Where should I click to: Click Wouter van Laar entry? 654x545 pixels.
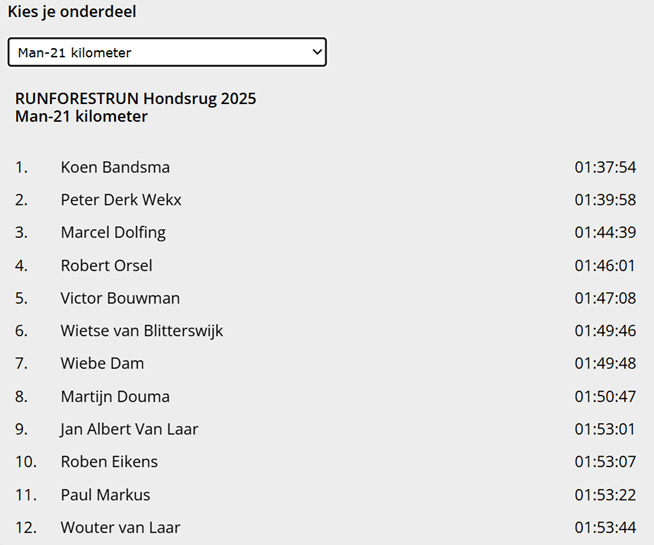click(120, 527)
